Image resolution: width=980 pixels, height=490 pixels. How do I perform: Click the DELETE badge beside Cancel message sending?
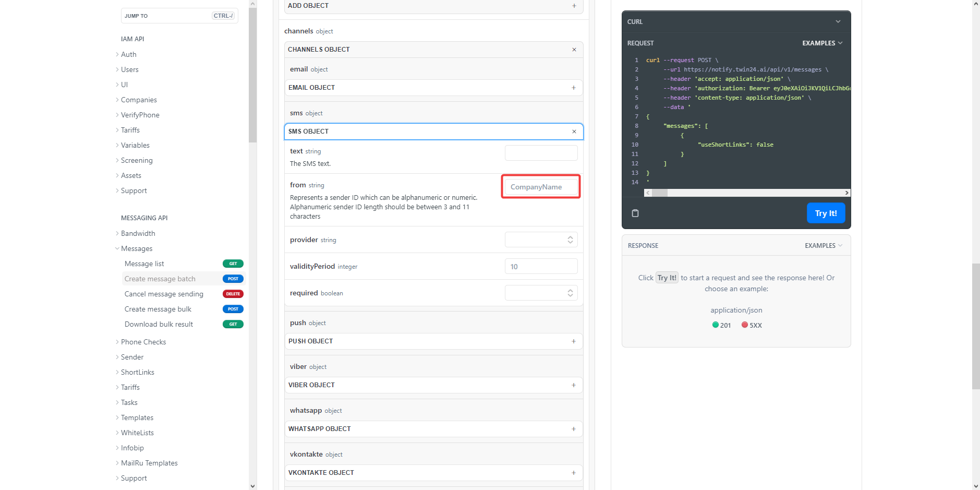tap(233, 294)
